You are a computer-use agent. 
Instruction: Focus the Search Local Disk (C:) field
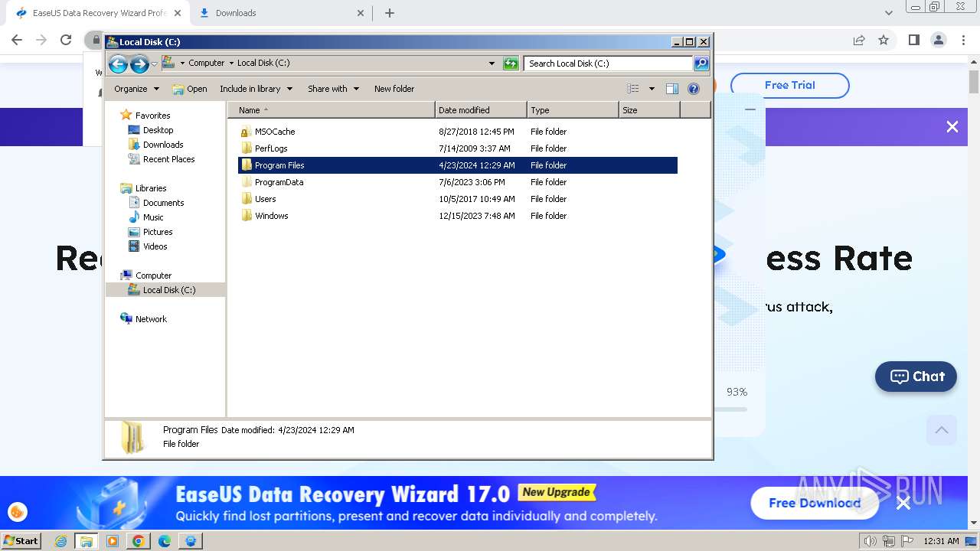pyautogui.click(x=609, y=64)
